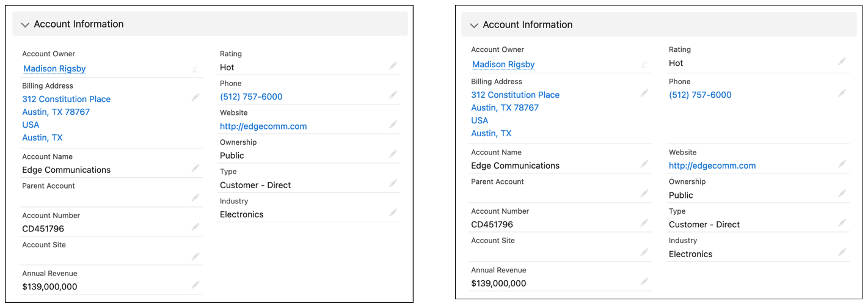868x306 pixels.
Task: Open 312 Constitution Place address in left panel
Action: pos(67,99)
